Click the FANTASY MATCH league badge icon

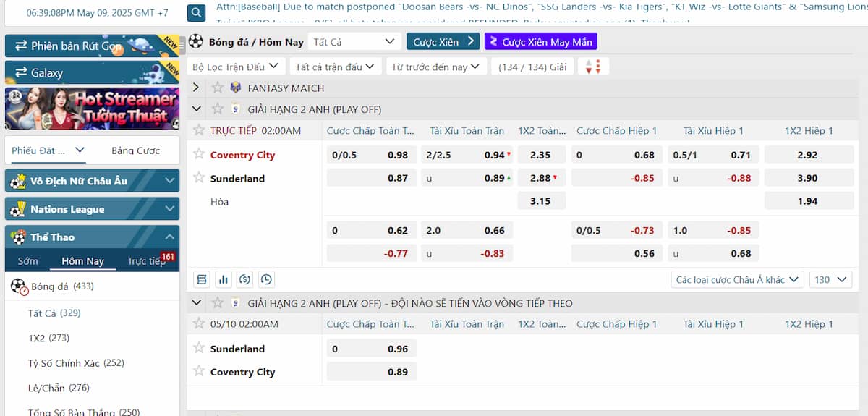(236, 88)
